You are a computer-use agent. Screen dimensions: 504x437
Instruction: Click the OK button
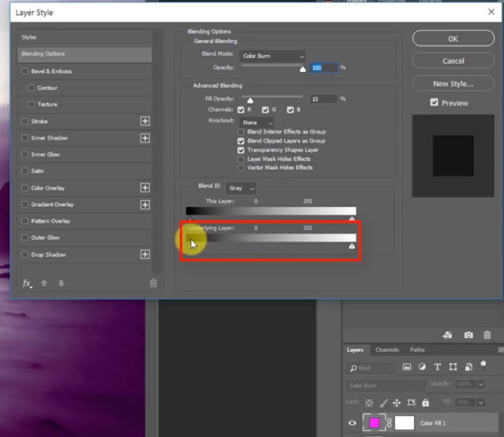[453, 38]
